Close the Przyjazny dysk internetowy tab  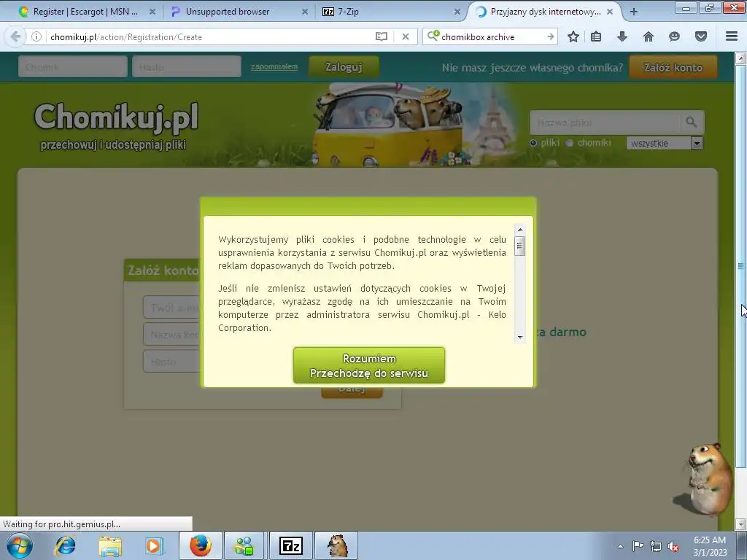pyautogui.click(x=610, y=12)
